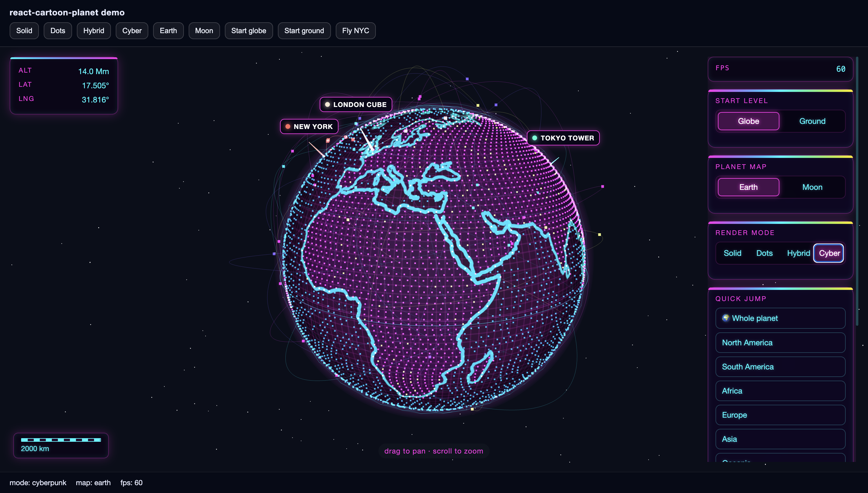
Task: Click the globe emoji icon in Whole planet
Action: (726, 318)
